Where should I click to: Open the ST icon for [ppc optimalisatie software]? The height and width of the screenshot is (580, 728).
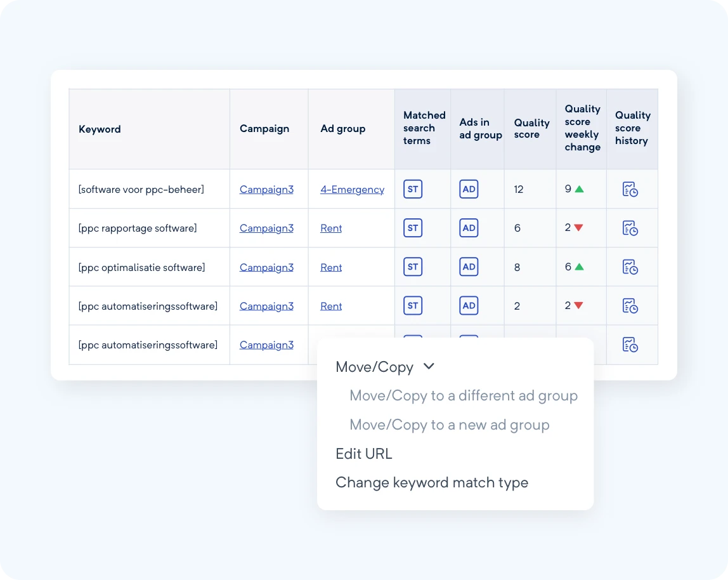(413, 267)
